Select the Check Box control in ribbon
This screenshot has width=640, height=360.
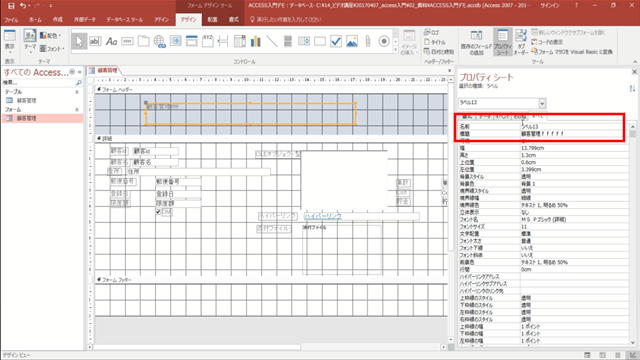click(x=336, y=41)
